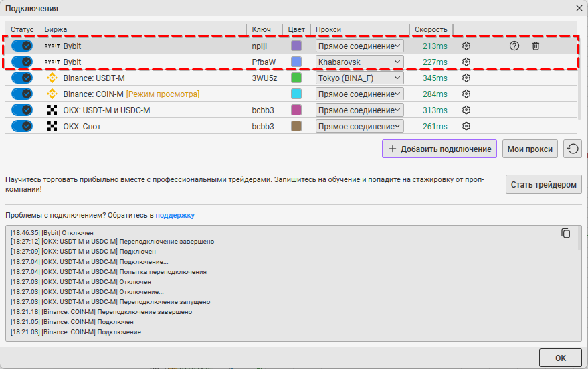Click Добавить подключение button
Screen dimensions: 588x369
pos(440,149)
